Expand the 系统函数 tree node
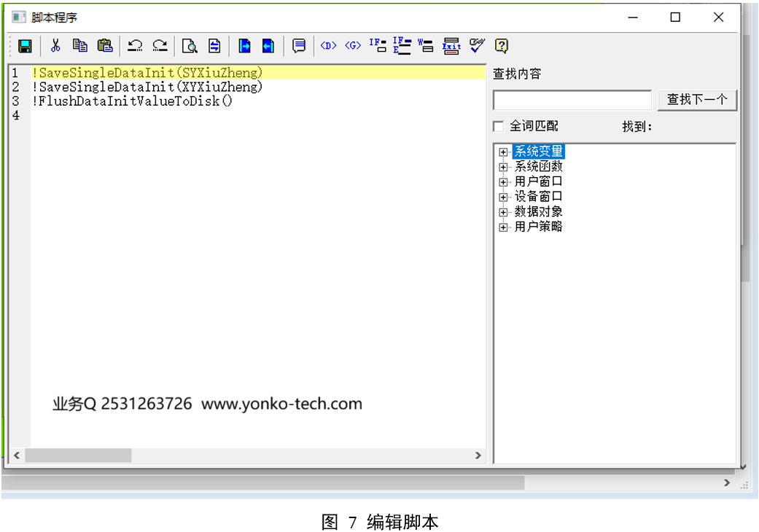This screenshot has height=532, width=759. [503, 167]
